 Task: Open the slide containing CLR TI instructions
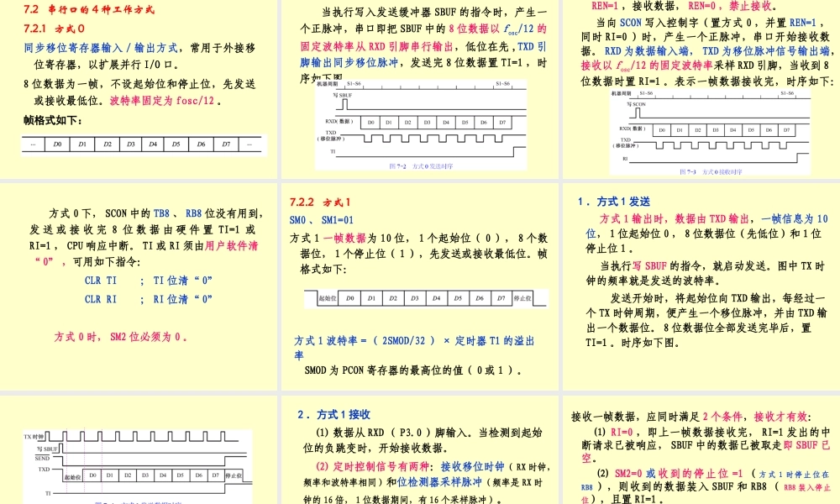tap(139, 286)
